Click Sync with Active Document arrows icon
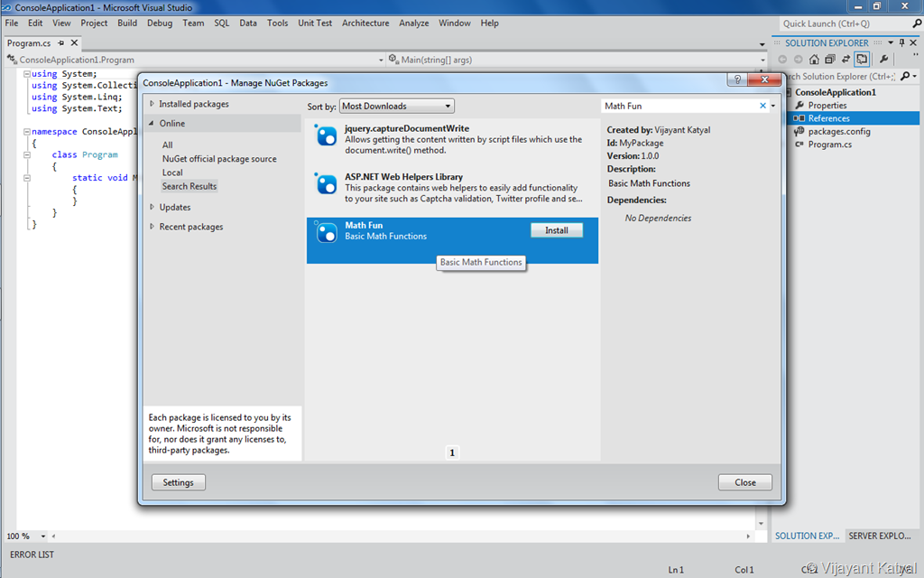Image resolution: width=924 pixels, height=578 pixels. 845,59
